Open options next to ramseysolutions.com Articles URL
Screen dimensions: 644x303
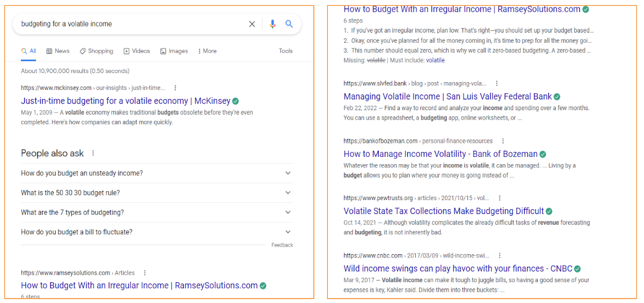(x=144, y=273)
